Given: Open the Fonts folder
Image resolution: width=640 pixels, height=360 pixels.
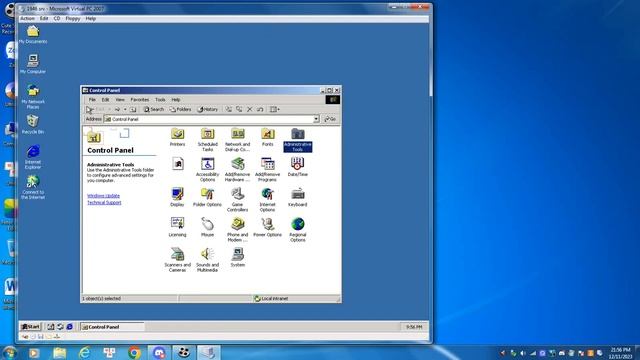Looking at the screenshot, I should point(268,138).
